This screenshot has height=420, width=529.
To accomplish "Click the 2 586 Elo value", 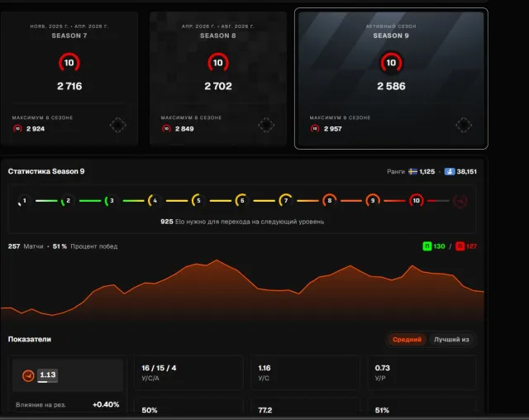I will coord(391,86).
